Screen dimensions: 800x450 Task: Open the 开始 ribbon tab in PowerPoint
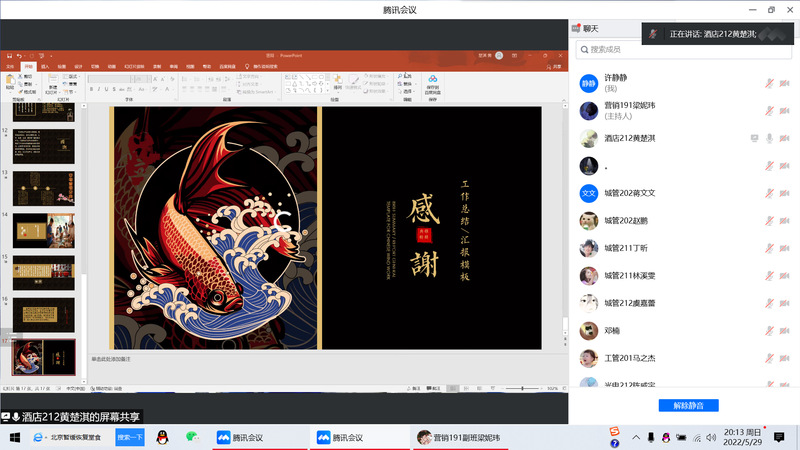pyautogui.click(x=29, y=66)
